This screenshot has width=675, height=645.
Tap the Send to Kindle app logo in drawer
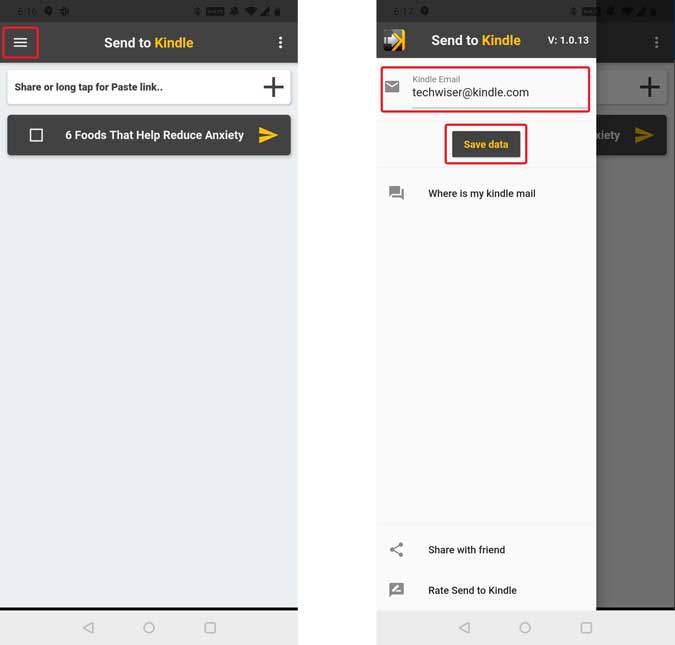tap(394, 41)
